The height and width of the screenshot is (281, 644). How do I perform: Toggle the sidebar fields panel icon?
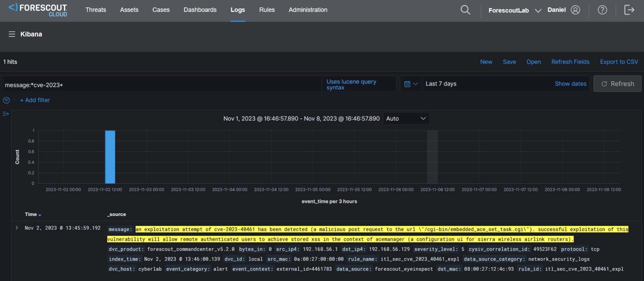[6, 114]
